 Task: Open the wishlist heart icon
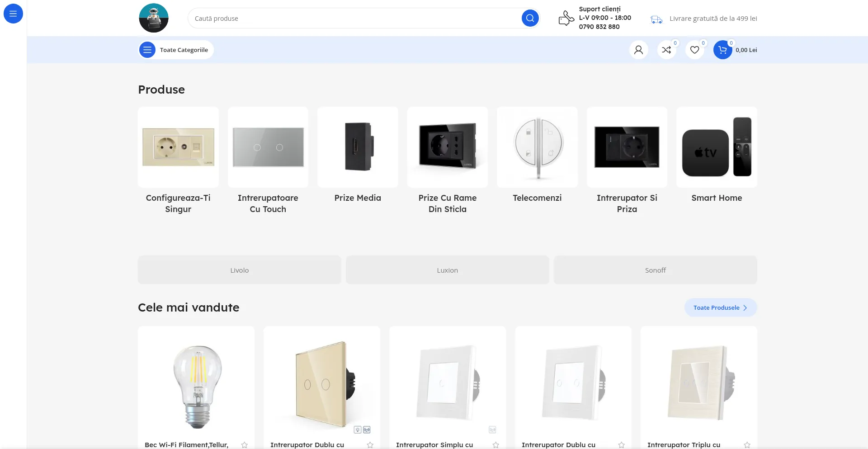[694, 50]
